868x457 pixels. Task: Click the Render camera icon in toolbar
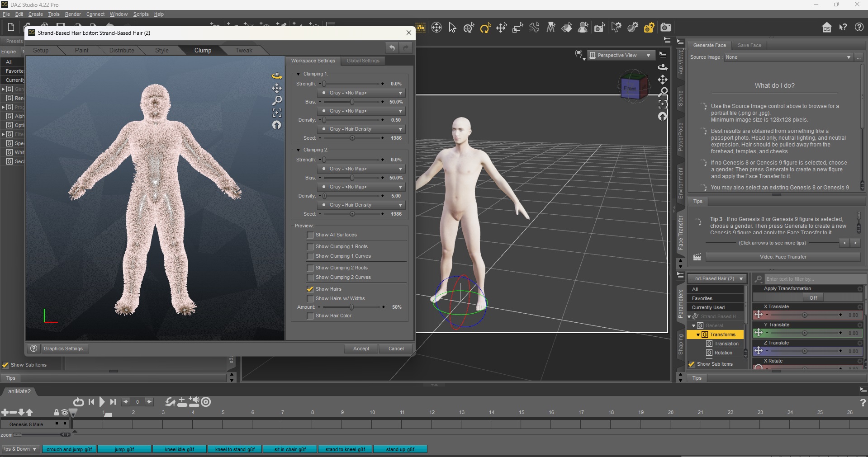[x=666, y=28]
